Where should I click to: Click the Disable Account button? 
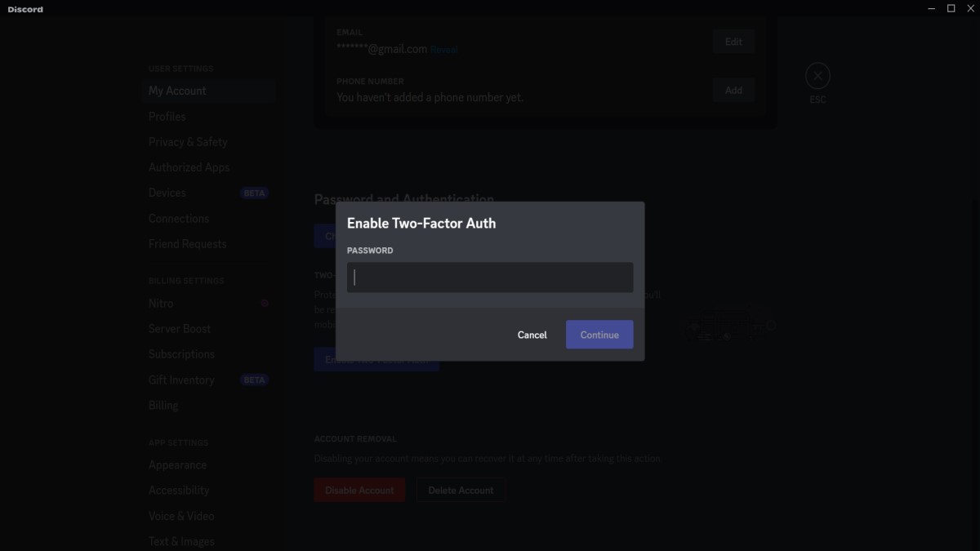coord(359,490)
